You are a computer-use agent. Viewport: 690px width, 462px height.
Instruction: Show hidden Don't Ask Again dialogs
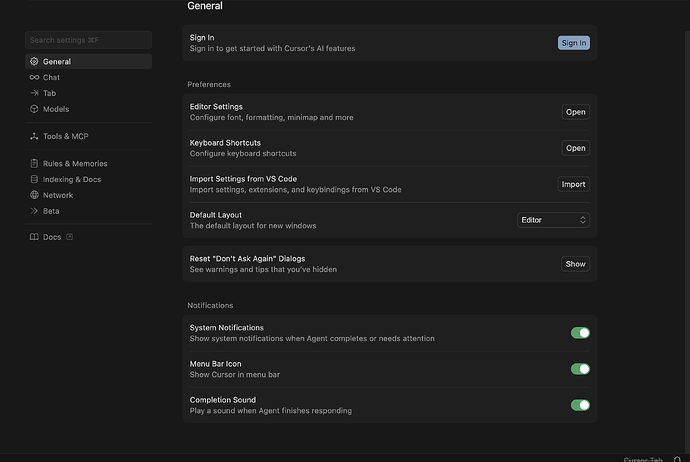575,264
